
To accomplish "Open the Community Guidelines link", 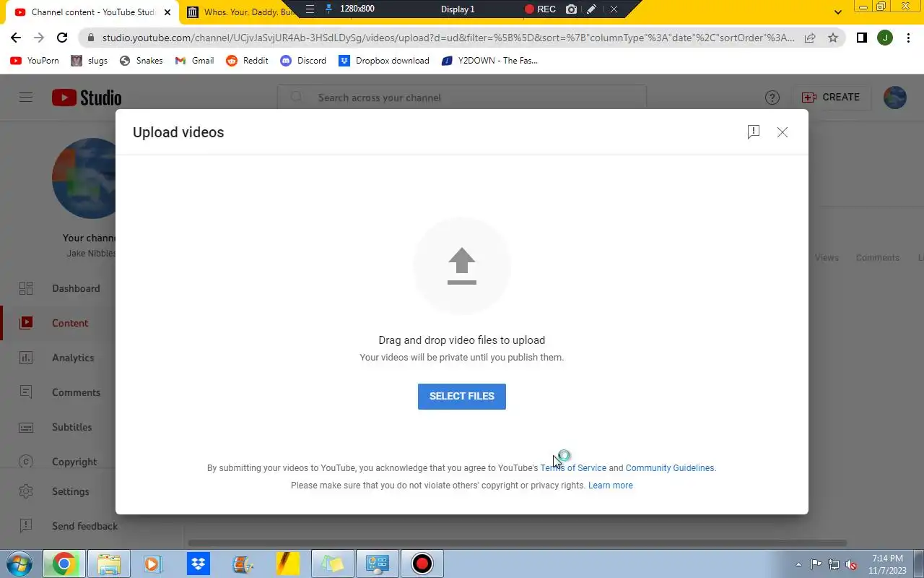I will [670, 468].
